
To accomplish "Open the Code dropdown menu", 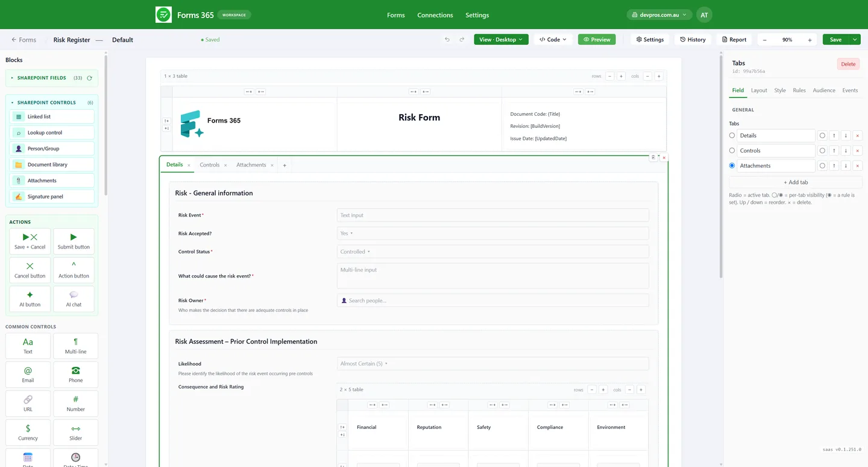I will point(553,39).
